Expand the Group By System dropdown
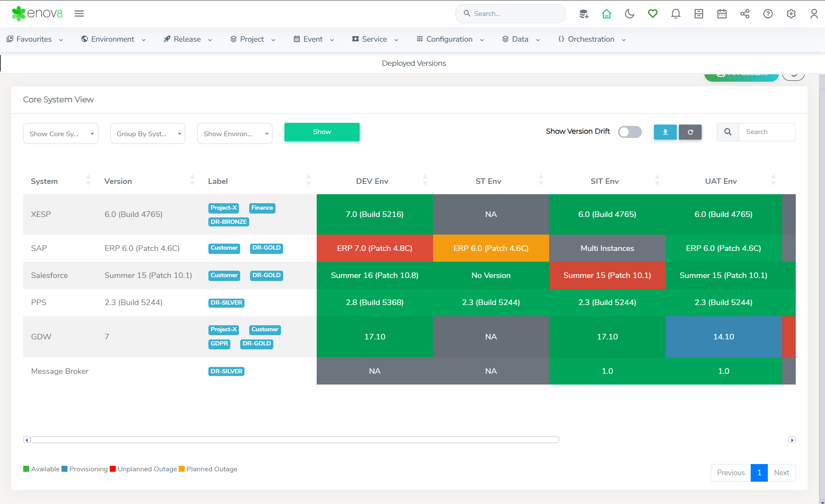The width and height of the screenshot is (825, 504). coord(147,134)
